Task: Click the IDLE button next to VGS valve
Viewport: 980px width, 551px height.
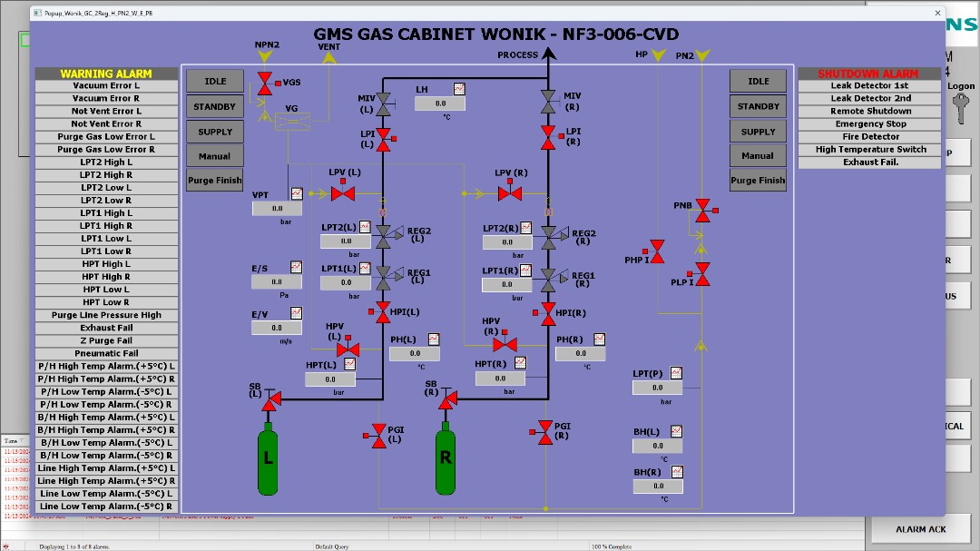Action: tap(215, 82)
